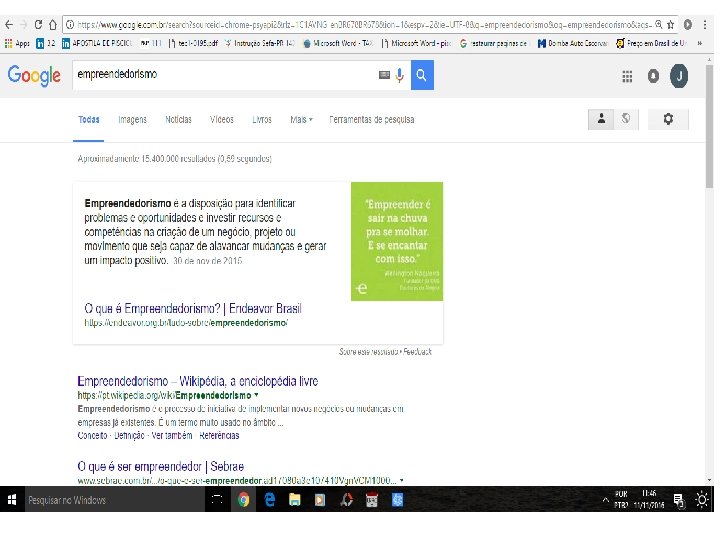Viewport: 720px width, 540px height.
Task: Click the Definição sitelink under Wikipedia
Action: 129,435
